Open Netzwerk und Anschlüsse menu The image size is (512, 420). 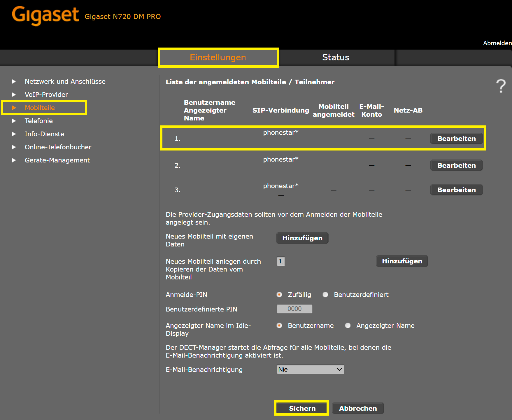(x=65, y=81)
